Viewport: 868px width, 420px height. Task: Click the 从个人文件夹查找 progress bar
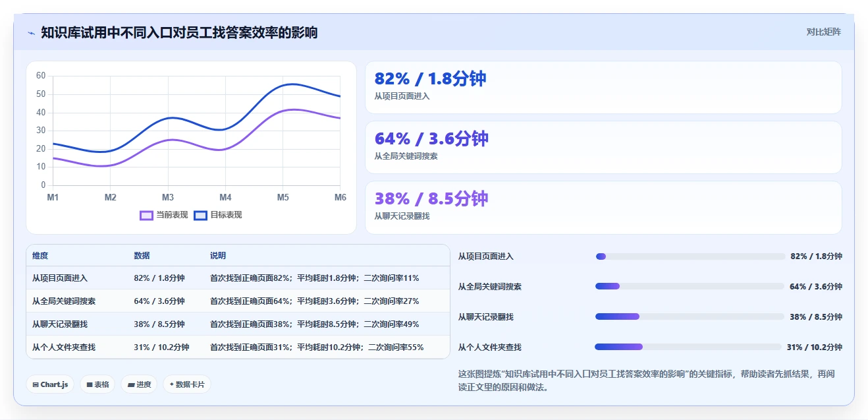[x=688, y=347]
